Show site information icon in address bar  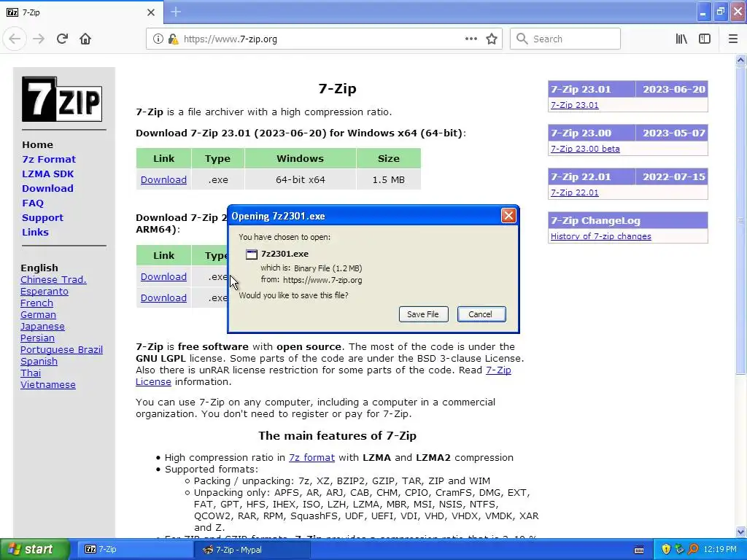158,39
